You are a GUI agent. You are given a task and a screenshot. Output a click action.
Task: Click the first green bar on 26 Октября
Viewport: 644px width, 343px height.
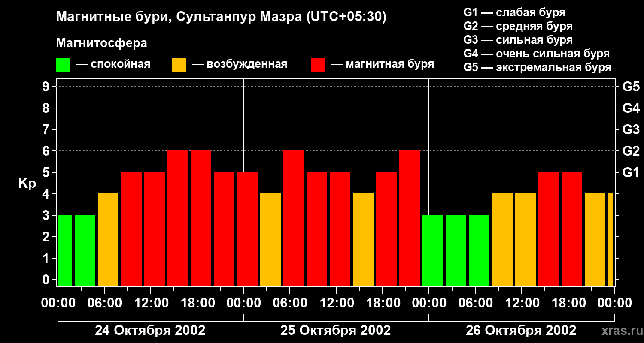(433, 250)
